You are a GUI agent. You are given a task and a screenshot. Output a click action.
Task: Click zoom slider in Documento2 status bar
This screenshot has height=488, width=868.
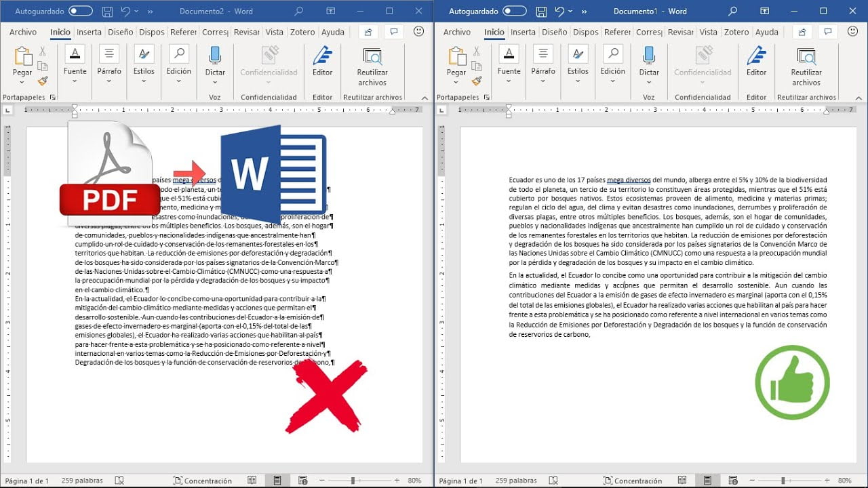click(x=359, y=481)
